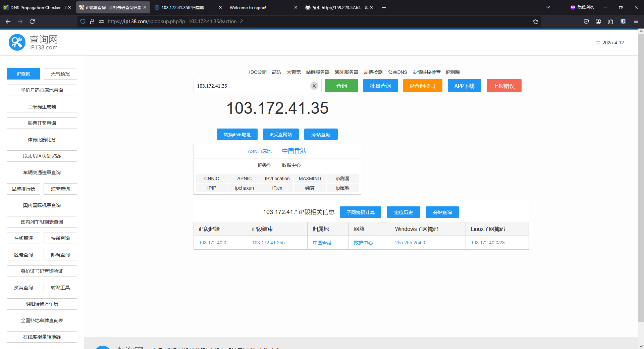Screen dimensions: 644x349
Task: Click the Bitwarden shield extension icon
Action: pos(623,21)
